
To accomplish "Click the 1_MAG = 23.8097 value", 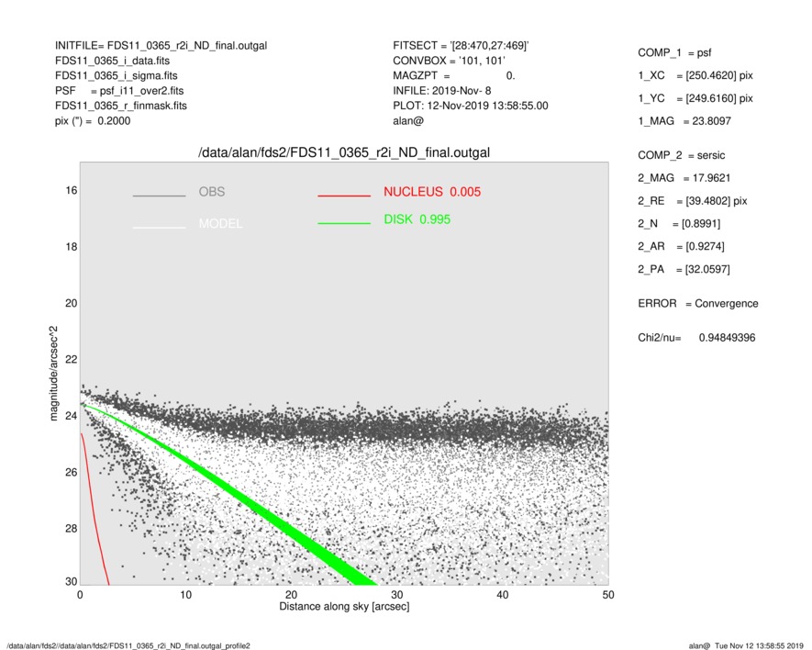I will tap(684, 121).
